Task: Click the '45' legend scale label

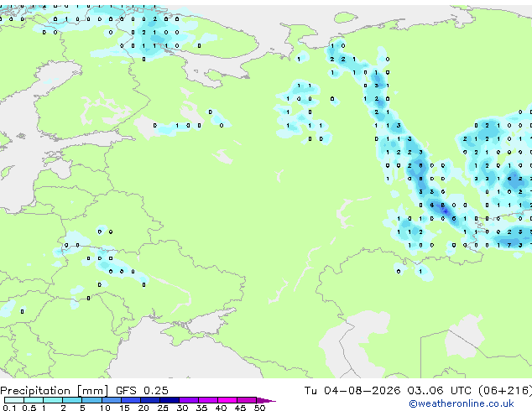Action: click(x=241, y=408)
